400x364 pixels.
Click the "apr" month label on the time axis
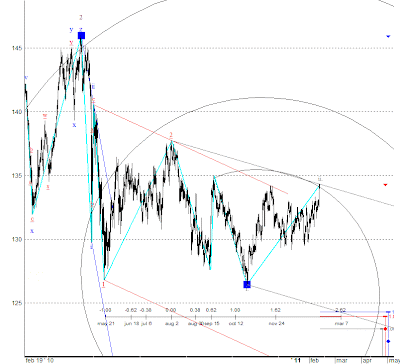tap(367, 360)
